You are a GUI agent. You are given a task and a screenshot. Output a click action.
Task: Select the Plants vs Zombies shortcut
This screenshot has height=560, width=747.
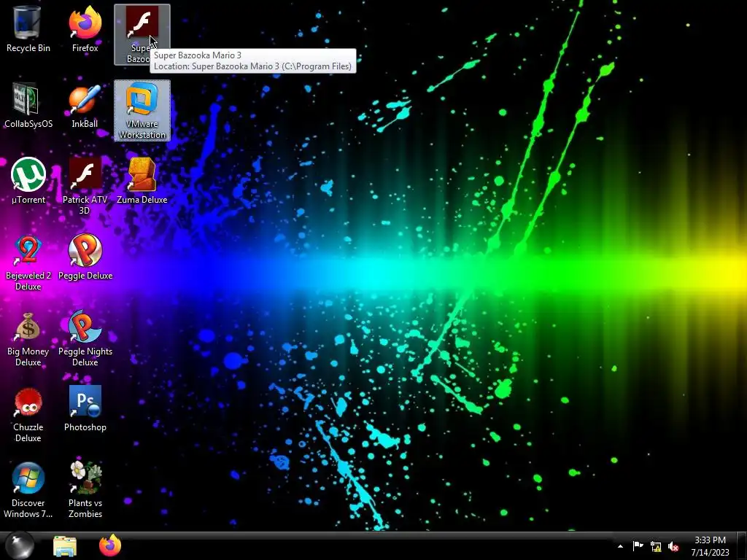85,490
